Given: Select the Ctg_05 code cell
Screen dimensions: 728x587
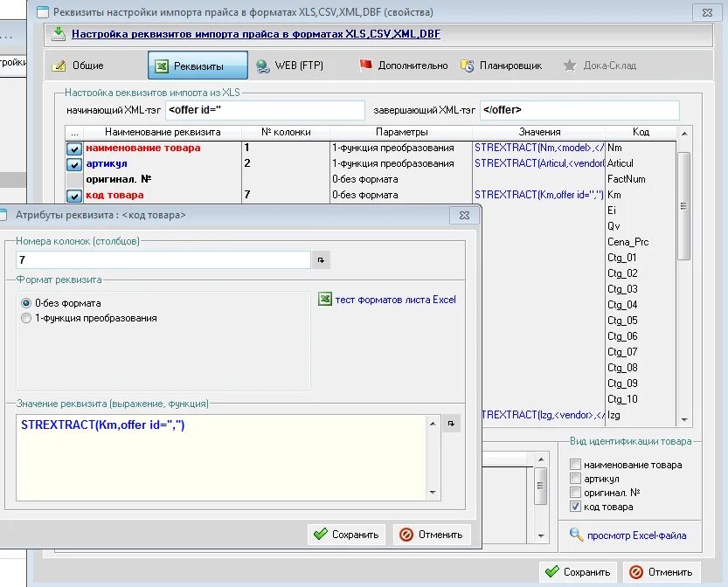Looking at the screenshot, I should 641,321.
